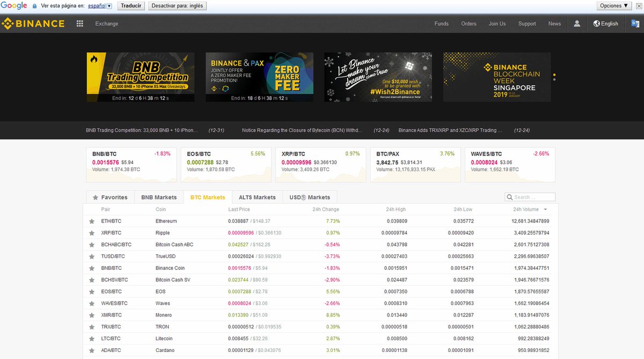Click the Favorites tab star icon

click(x=96, y=197)
